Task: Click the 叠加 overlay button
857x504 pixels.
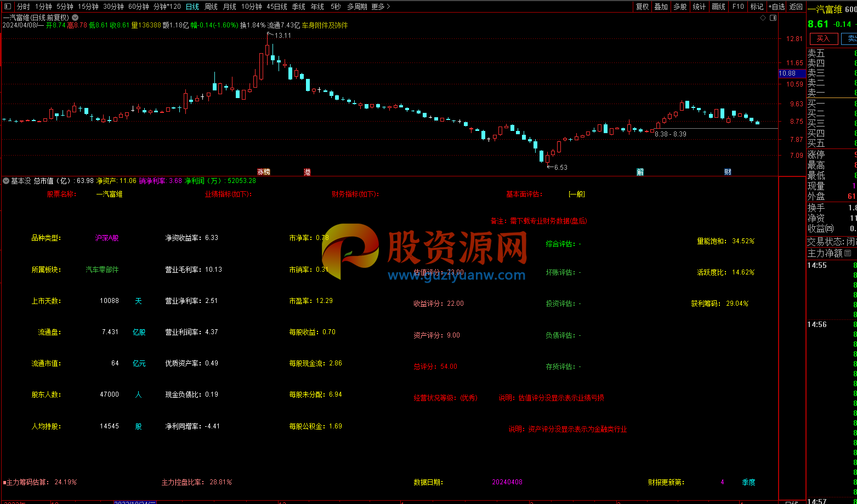Action: [x=661, y=7]
